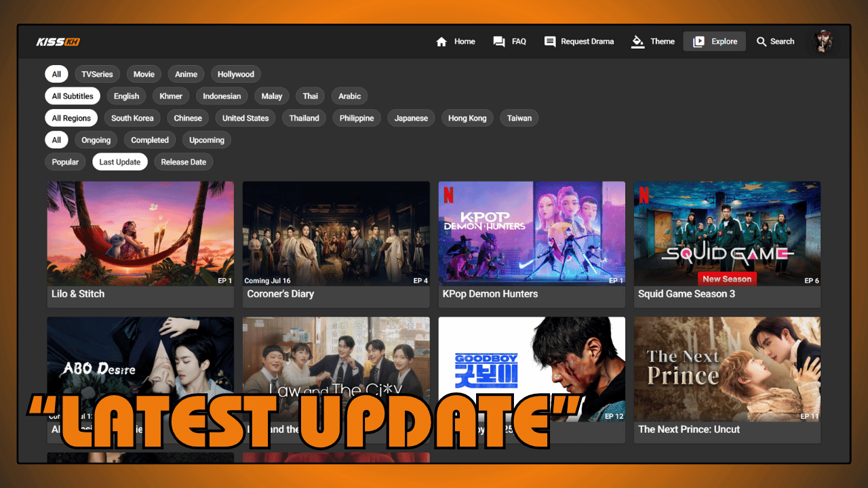
Task: Click the Theme paint bucket icon
Action: 637,42
